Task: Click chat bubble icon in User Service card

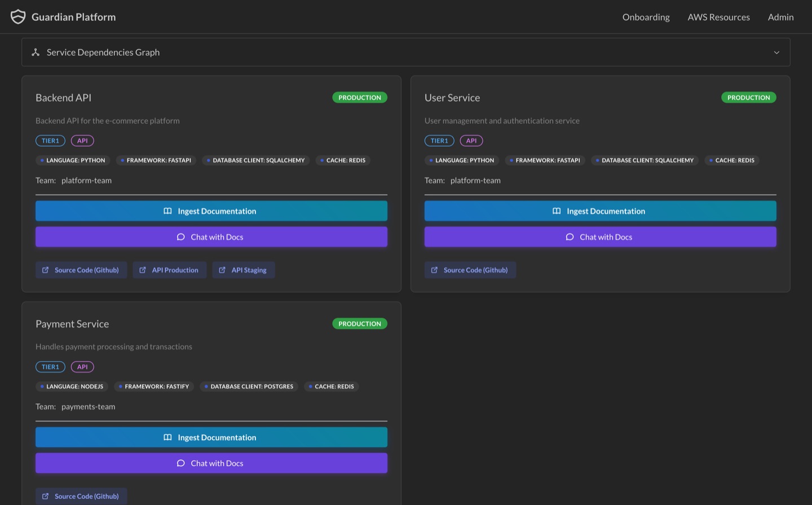Action: click(570, 237)
